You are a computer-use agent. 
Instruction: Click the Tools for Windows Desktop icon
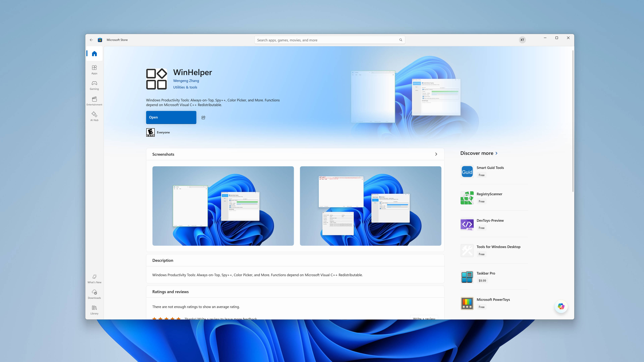(467, 251)
